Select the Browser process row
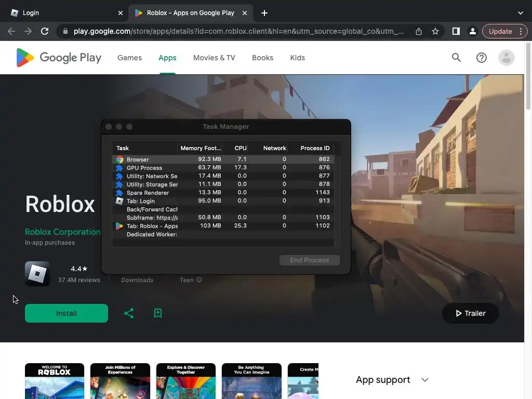Screen dimensions: 532x399 pos(223,159)
